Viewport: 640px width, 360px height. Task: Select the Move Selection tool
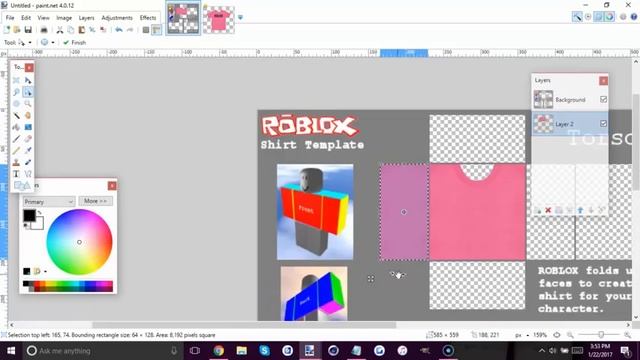(28, 92)
